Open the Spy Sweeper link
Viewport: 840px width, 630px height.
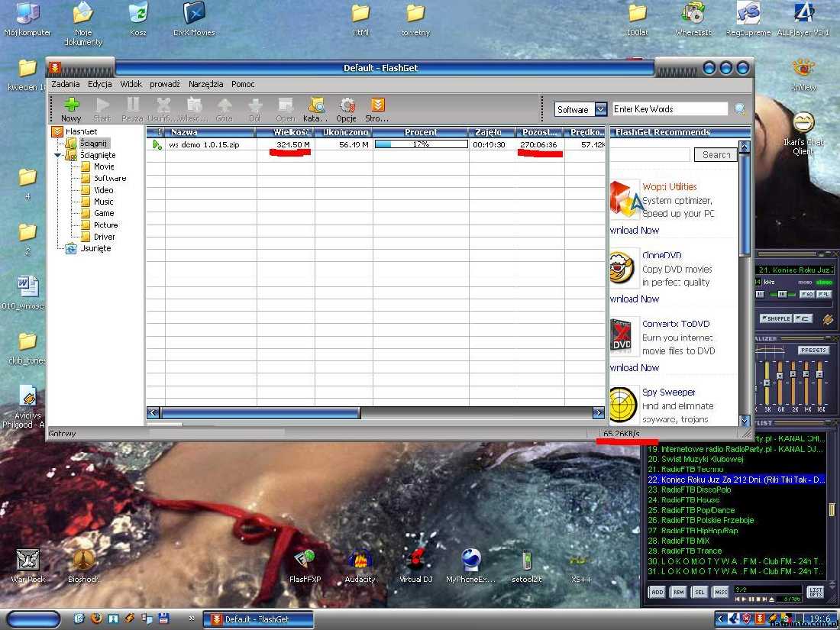(x=669, y=393)
